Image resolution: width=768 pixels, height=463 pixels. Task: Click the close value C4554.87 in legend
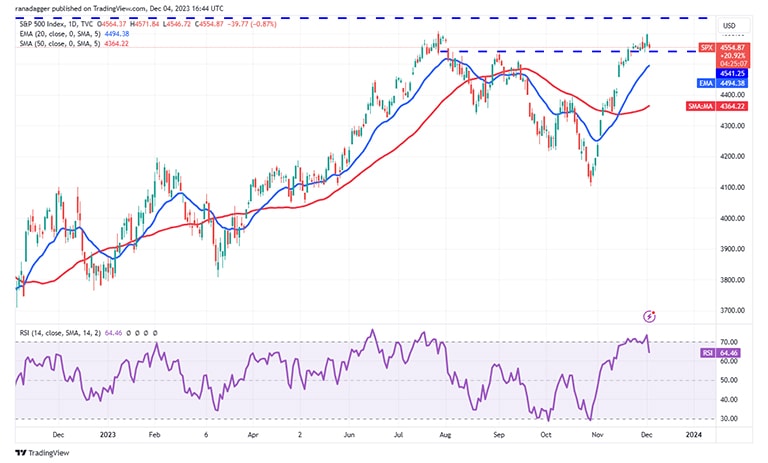pyautogui.click(x=210, y=24)
